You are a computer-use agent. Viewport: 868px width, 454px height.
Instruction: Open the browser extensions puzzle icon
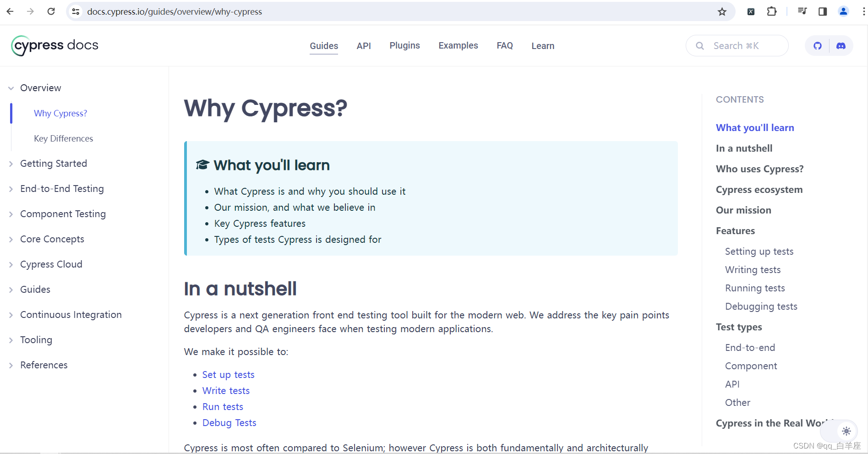coord(772,11)
